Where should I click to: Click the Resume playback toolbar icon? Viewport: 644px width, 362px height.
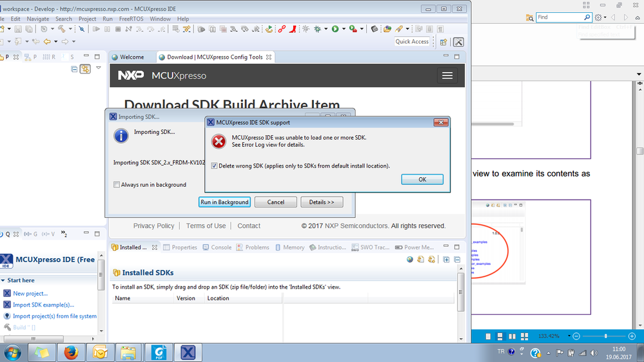[96, 29]
